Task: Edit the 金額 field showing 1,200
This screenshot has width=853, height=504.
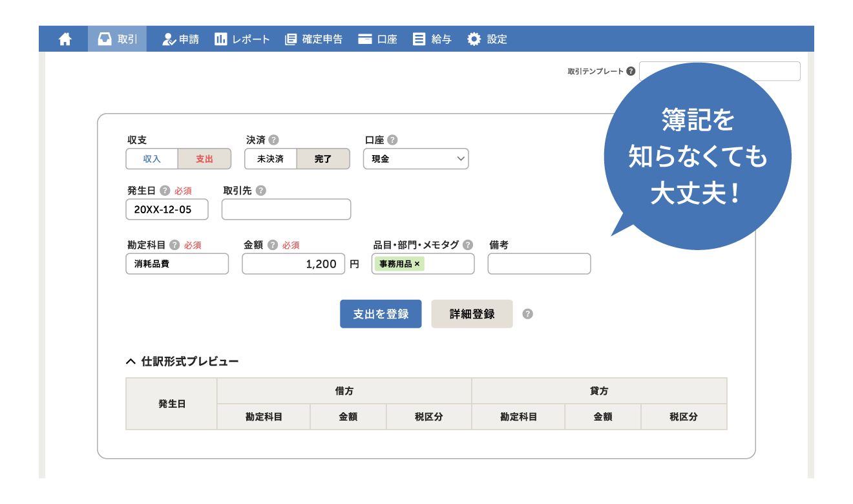Action: (293, 264)
